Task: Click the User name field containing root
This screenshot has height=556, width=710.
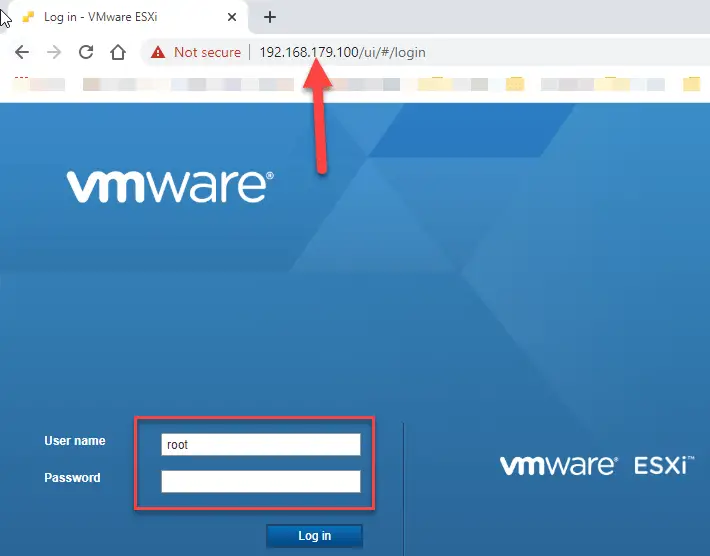Action: click(x=261, y=444)
